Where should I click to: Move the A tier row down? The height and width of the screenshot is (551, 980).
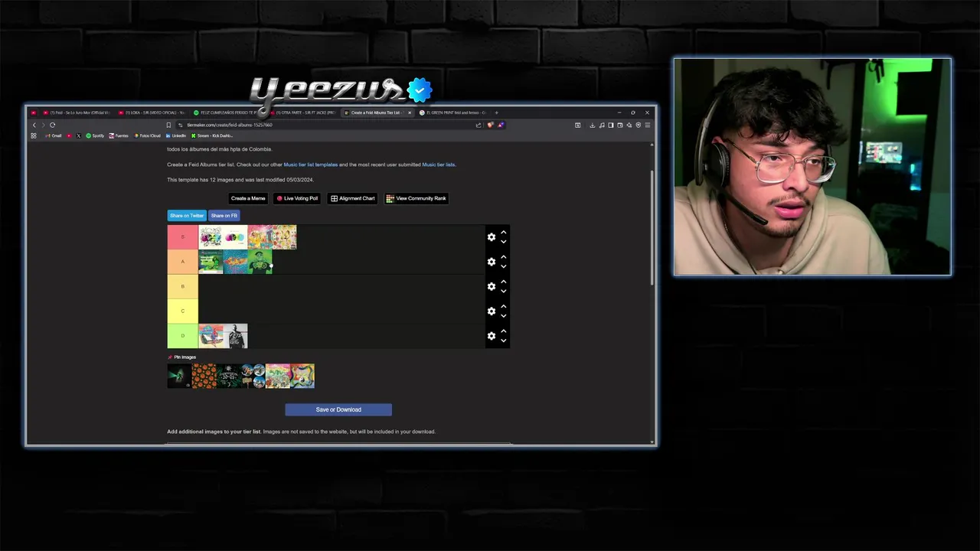(x=503, y=266)
